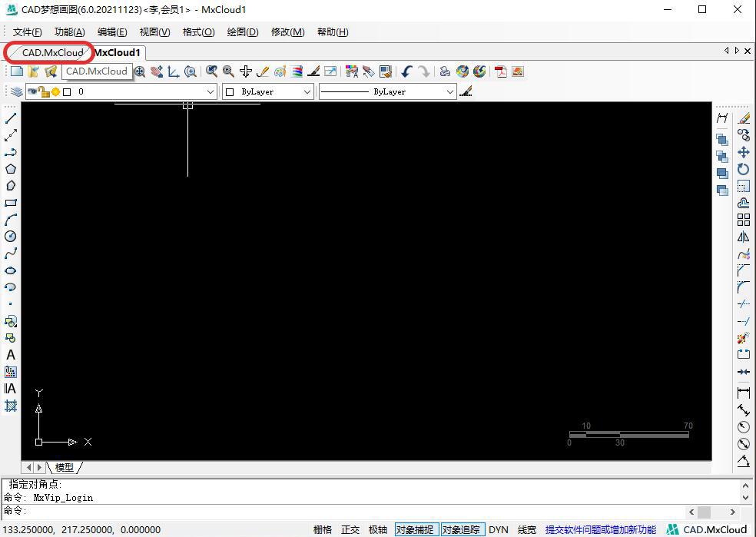
Task: Click the Undo arrow icon
Action: [x=406, y=71]
